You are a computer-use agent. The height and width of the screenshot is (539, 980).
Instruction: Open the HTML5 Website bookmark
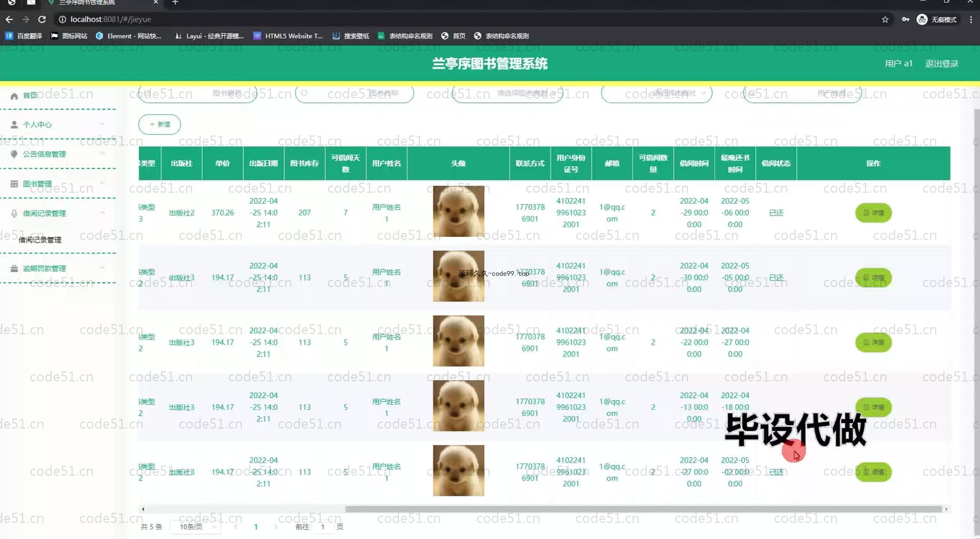click(288, 36)
